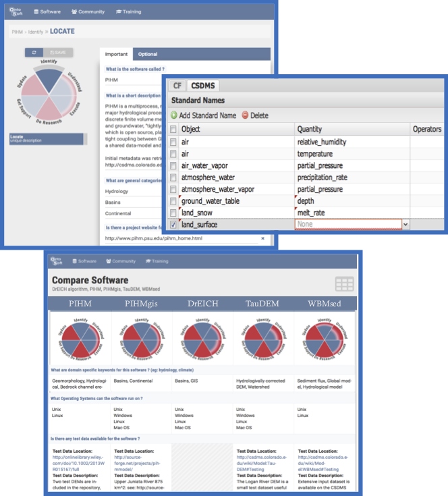Screen dimensions: 448x496
Task: Click the pihm_home.html website input field
Action: coord(181,238)
